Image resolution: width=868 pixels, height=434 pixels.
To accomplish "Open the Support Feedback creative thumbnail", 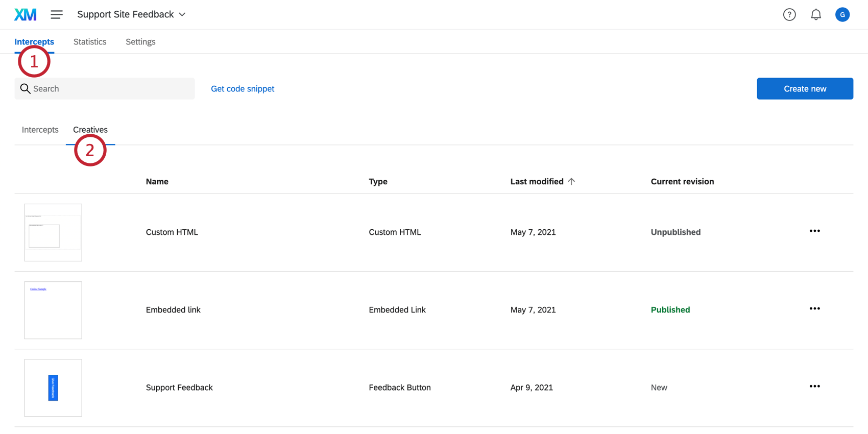I will tap(53, 388).
